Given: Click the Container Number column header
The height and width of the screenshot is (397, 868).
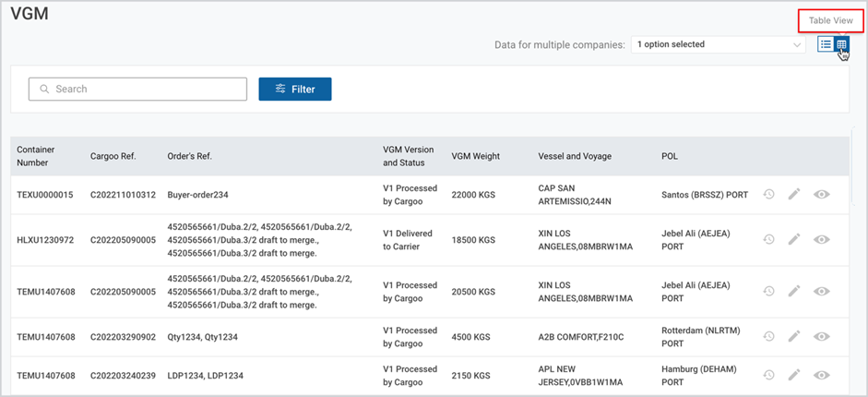Looking at the screenshot, I should click(x=36, y=156).
